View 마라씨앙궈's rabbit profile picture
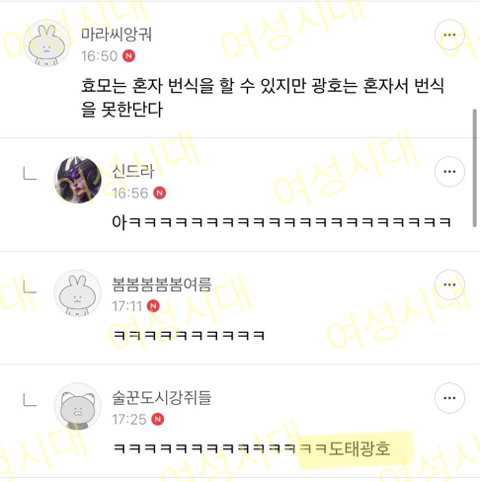 coord(47,43)
